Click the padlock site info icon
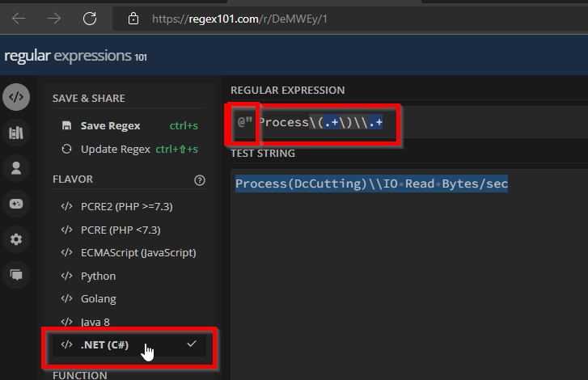The image size is (588, 380). [x=133, y=19]
